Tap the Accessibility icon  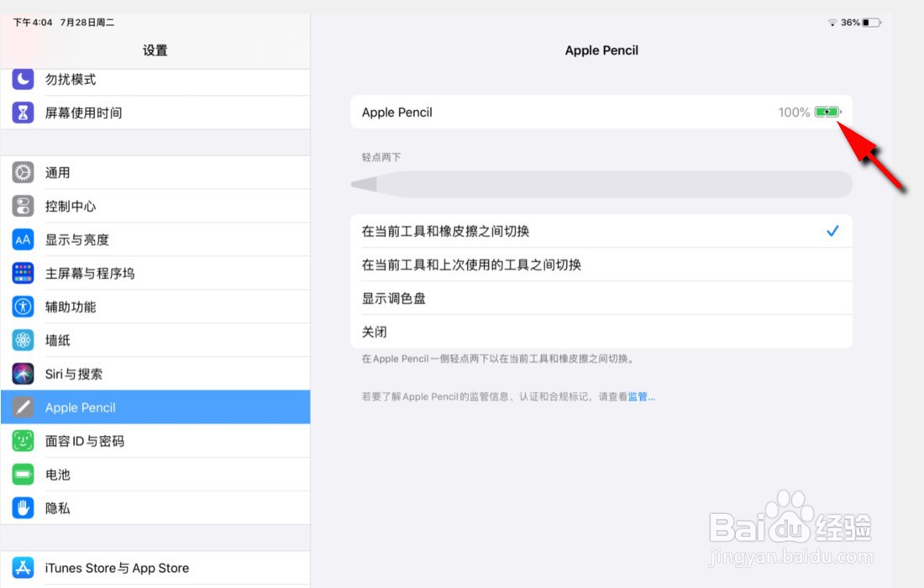[x=23, y=307]
